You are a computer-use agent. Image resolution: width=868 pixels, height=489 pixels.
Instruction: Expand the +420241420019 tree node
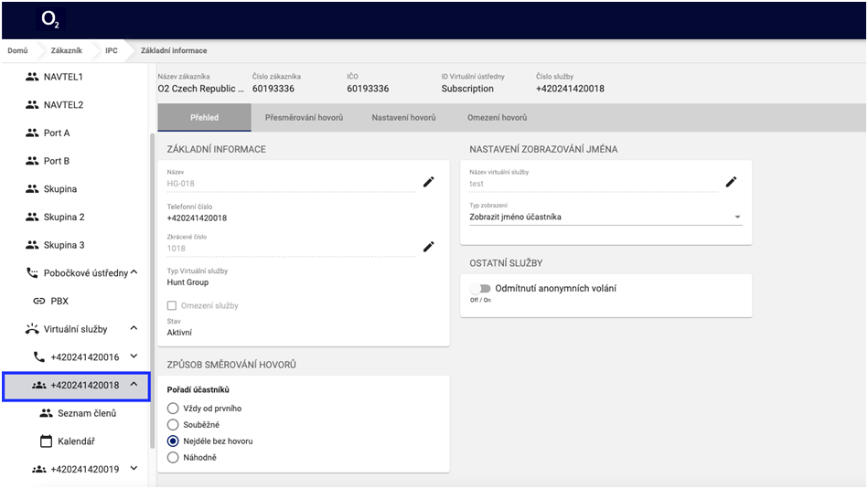point(134,469)
